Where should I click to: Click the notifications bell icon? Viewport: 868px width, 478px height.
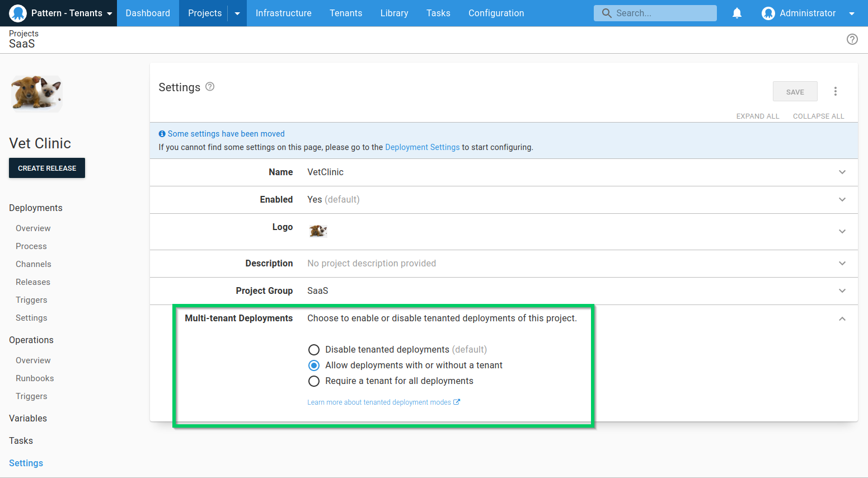point(737,13)
